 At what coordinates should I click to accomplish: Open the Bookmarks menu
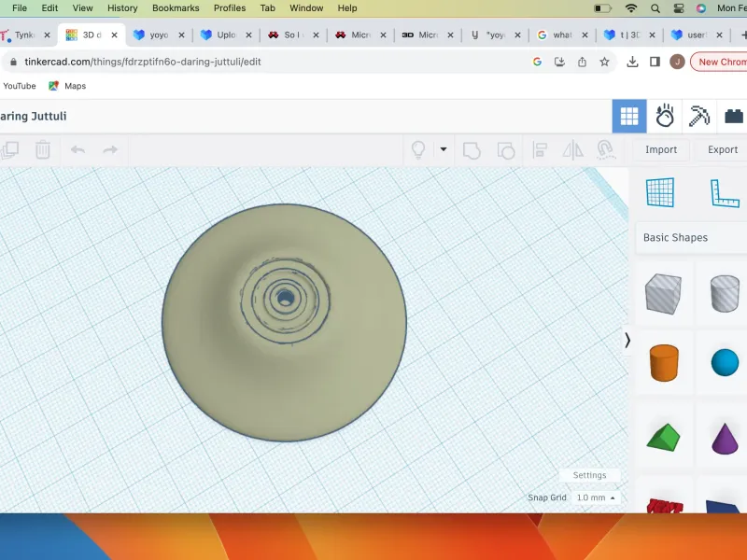tap(176, 8)
